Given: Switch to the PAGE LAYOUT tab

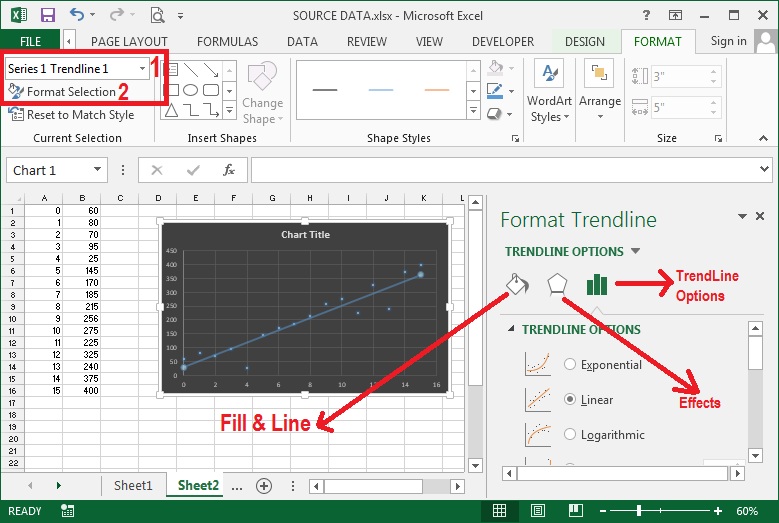Looking at the screenshot, I should (129, 42).
